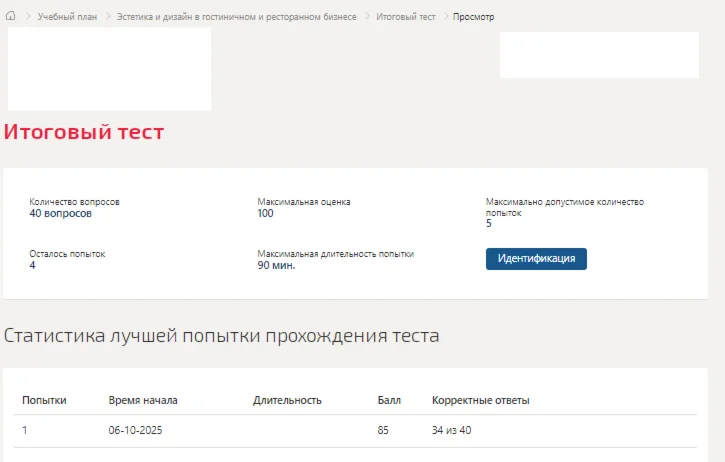
Task: Click the Балл column header
Action: [x=389, y=401]
